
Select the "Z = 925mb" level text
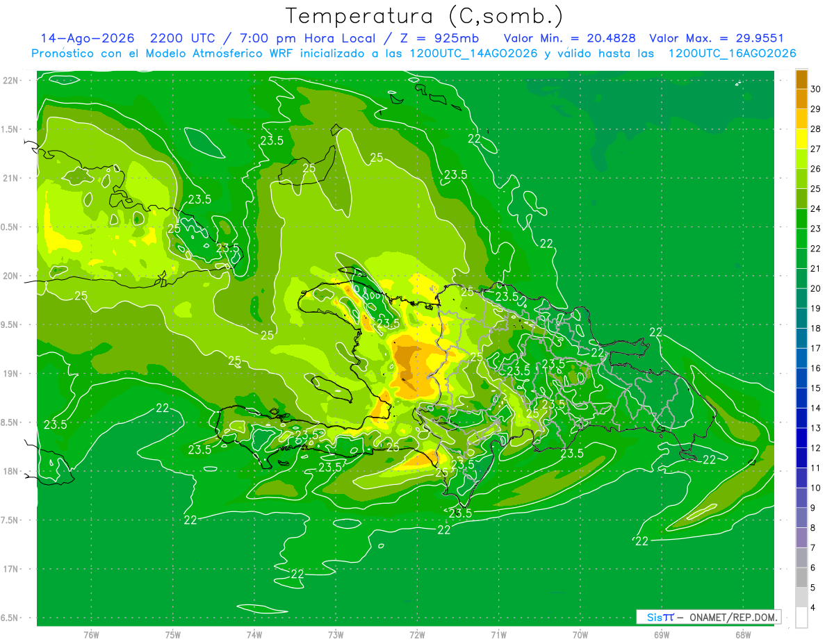[439, 39]
